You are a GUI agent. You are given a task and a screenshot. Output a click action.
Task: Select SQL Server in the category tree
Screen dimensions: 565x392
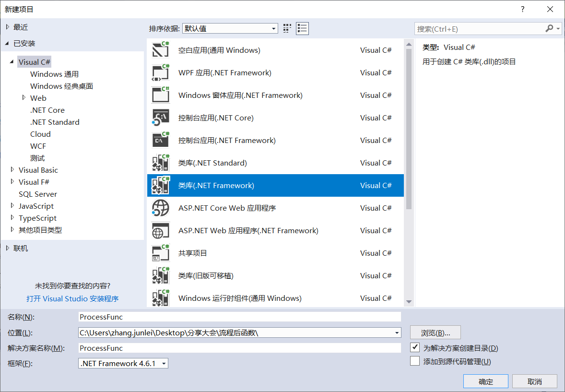(x=38, y=194)
